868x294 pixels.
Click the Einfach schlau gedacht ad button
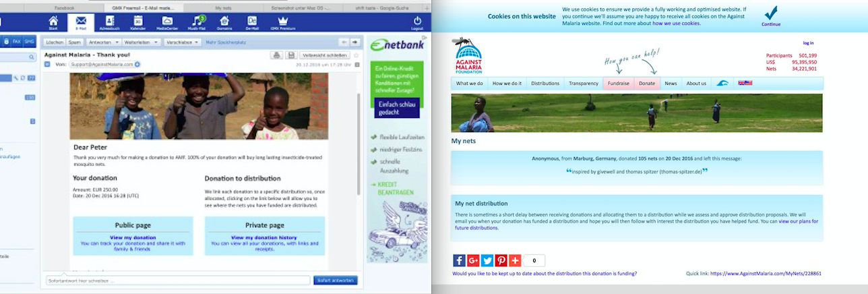[x=397, y=108]
